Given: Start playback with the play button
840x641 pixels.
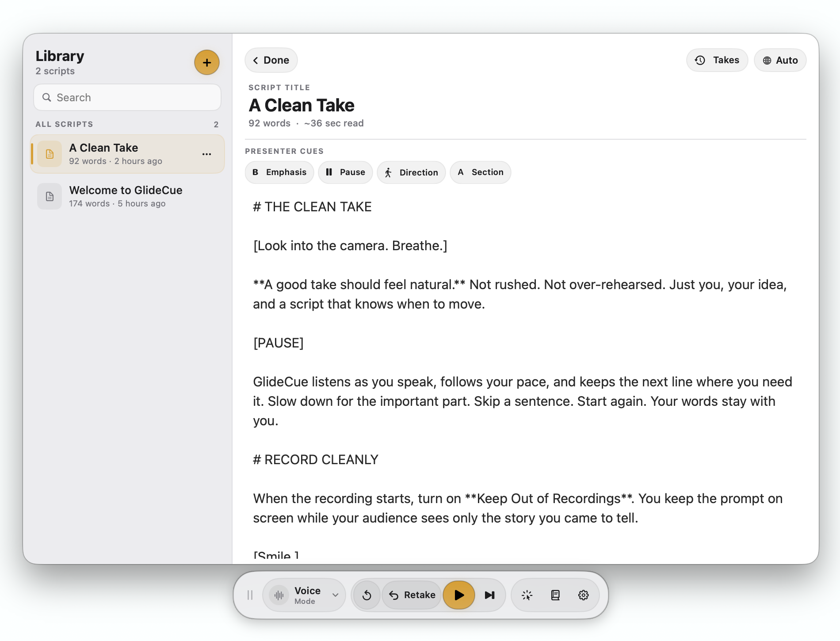Looking at the screenshot, I should pos(459,595).
